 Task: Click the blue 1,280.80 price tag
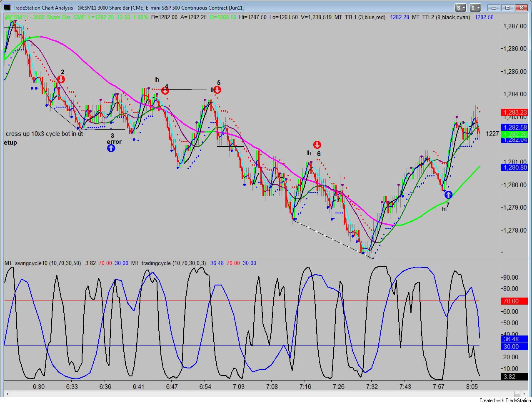coord(515,167)
